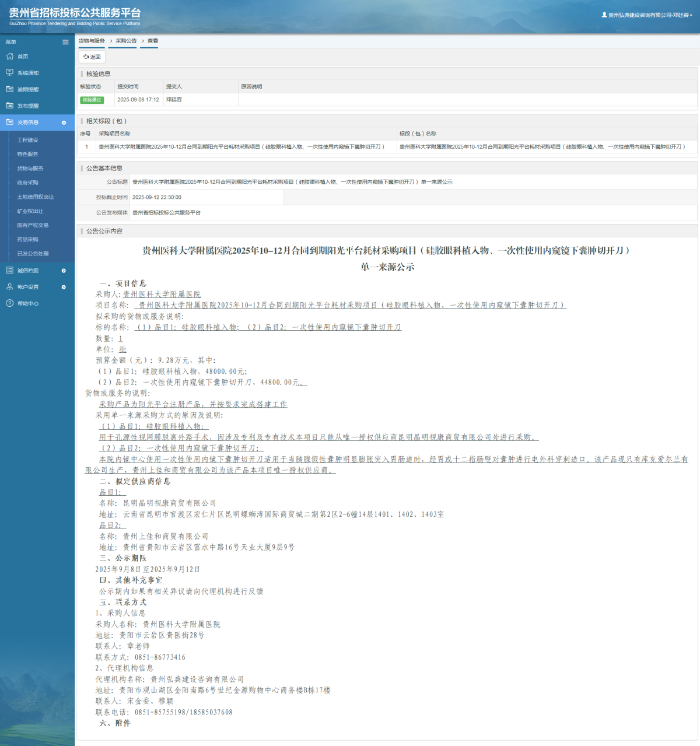Open 药品采购 in the sidebar

pos(27,240)
